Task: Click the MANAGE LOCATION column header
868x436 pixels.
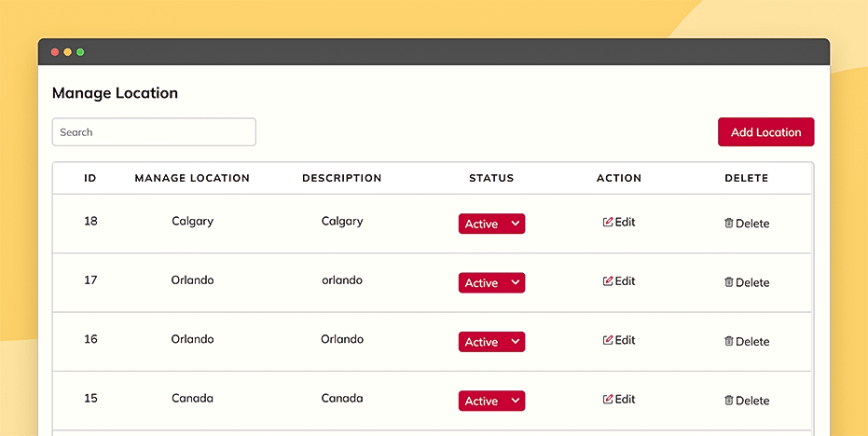Action: click(x=192, y=178)
